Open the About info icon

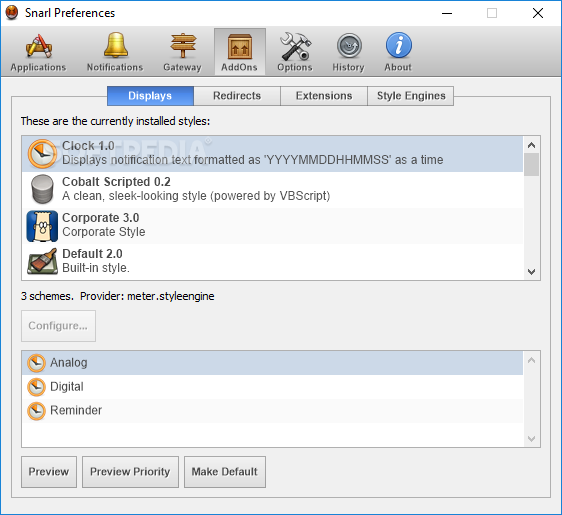click(399, 46)
